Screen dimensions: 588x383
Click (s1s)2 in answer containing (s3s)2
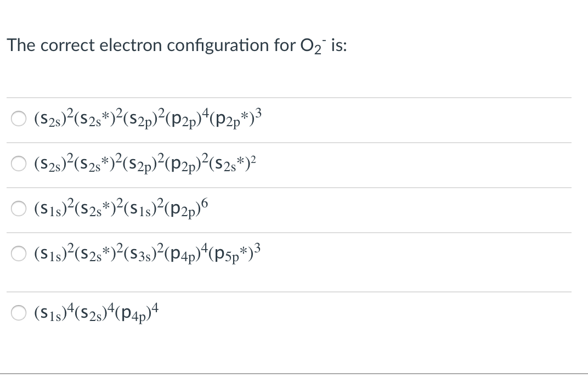coord(54,252)
